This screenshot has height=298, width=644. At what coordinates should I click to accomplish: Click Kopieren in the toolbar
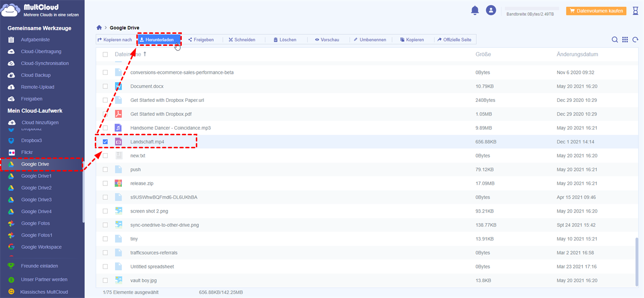[412, 40]
